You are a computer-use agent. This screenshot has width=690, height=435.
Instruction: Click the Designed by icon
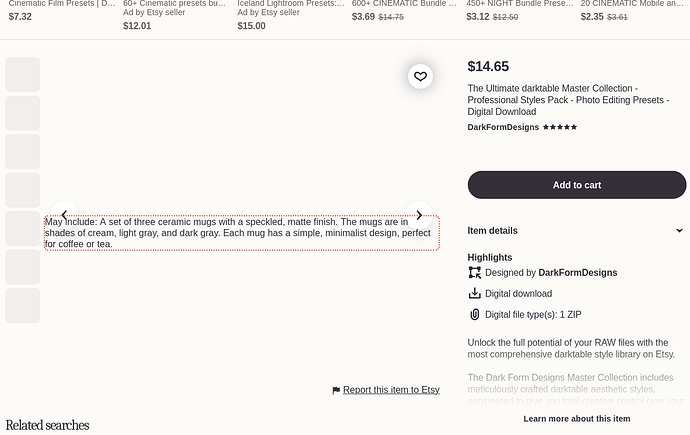pos(474,273)
